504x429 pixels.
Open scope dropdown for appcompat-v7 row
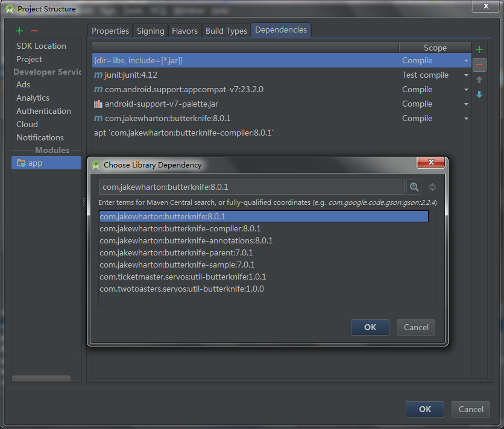tap(466, 90)
